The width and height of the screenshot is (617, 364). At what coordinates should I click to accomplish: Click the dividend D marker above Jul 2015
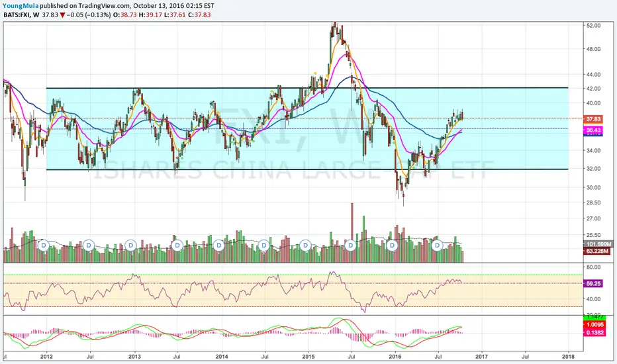point(350,246)
